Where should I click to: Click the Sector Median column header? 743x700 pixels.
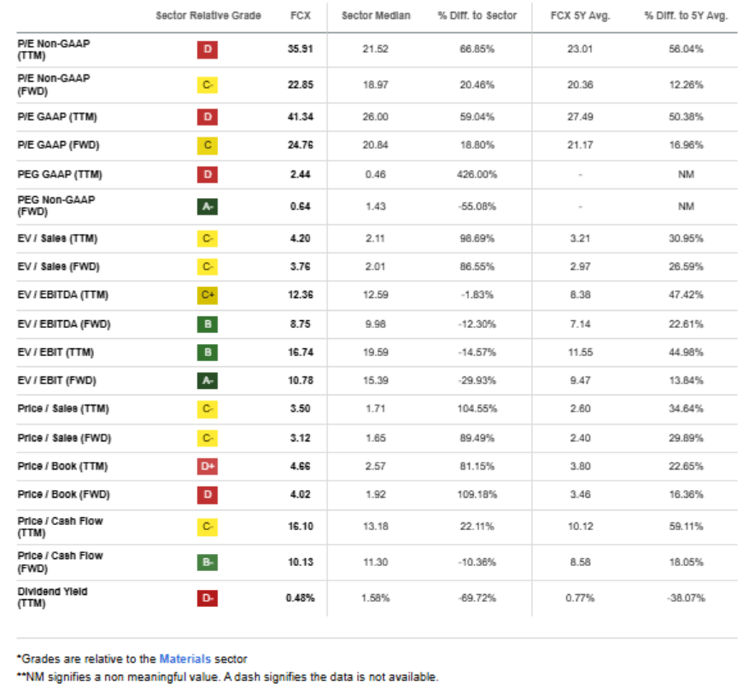(375, 16)
